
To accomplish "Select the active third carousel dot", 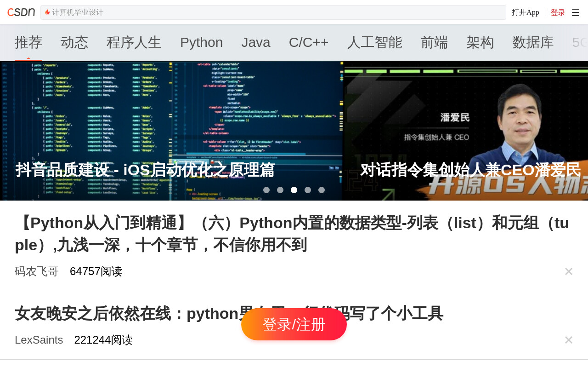I will pos(294,190).
